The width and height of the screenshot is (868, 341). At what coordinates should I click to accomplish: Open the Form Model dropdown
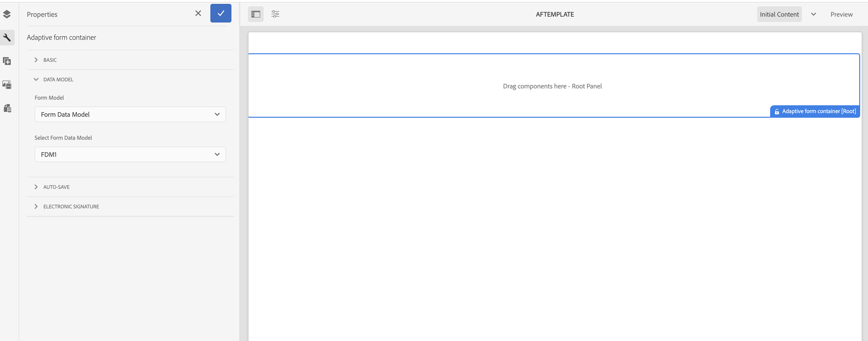tap(130, 114)
